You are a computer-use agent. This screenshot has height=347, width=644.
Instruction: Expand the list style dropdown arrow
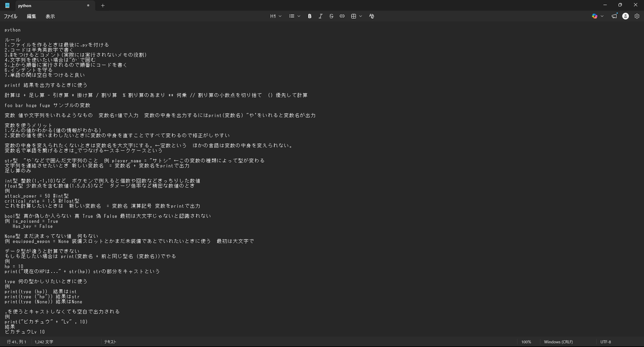[x=299, y=16]
